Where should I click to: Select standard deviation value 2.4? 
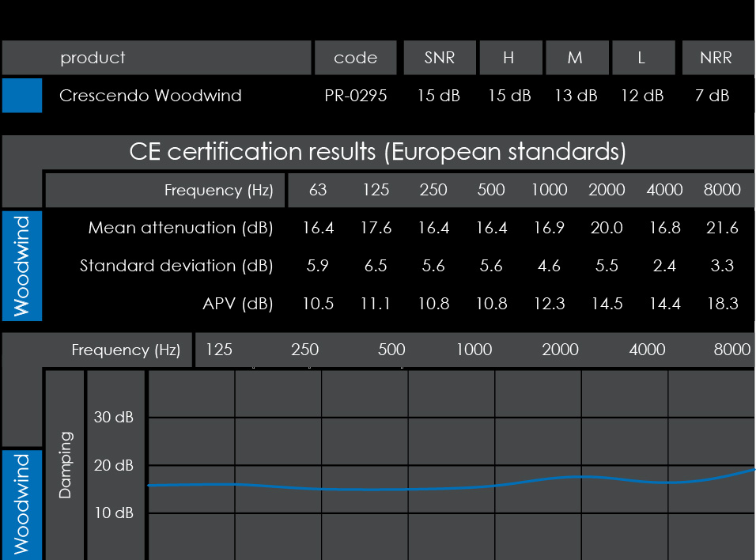point(664,266)
